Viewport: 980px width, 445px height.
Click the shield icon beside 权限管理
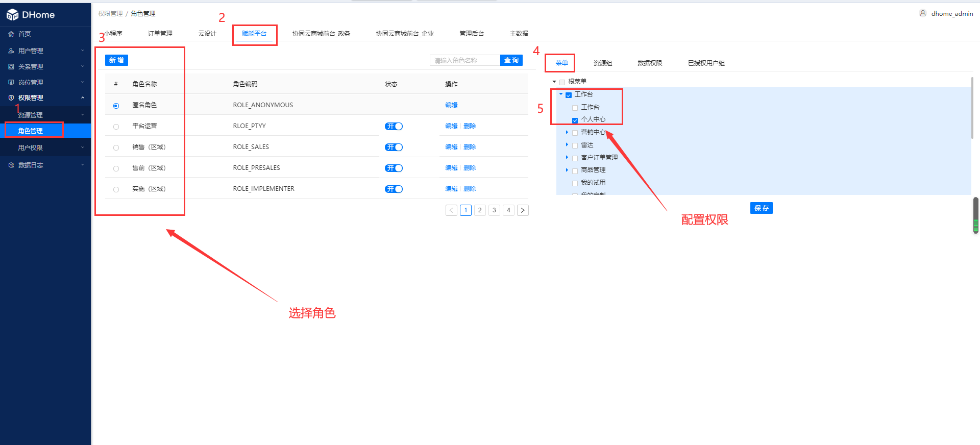(11, 98)
